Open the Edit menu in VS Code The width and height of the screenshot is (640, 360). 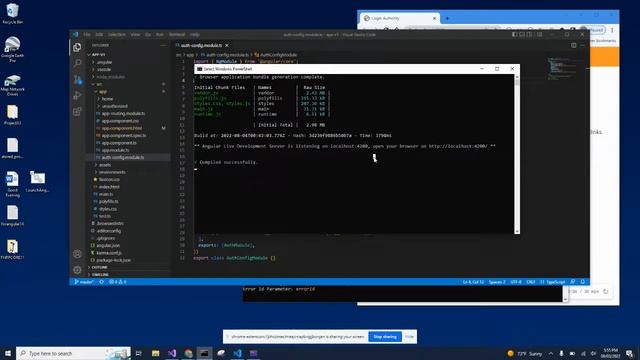click(x=99, y=35)
